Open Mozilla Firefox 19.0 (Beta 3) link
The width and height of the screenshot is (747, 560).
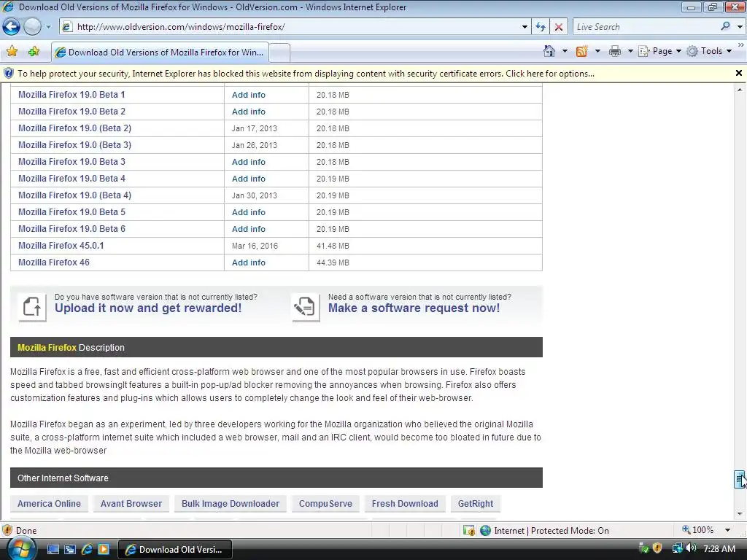pyautogui.click(x=75, y=145)
